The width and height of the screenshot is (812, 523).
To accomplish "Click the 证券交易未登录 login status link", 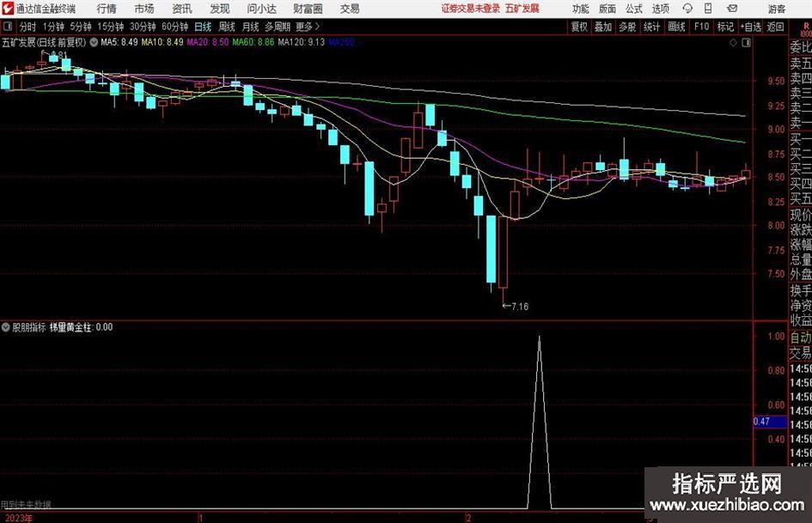I will coord(471,9).
